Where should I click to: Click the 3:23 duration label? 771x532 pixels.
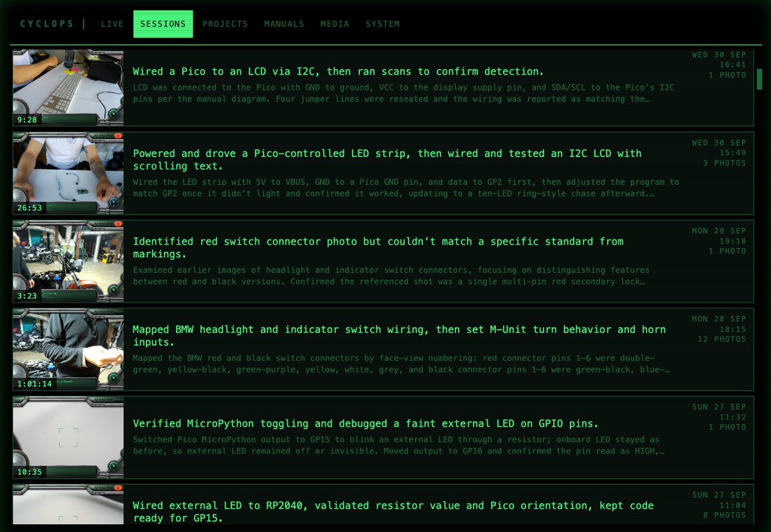[x=27, y=296]
